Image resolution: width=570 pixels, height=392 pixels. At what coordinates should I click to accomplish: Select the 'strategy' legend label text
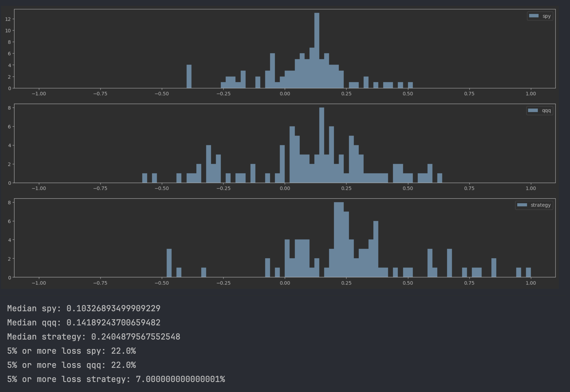tap(540, 205)
